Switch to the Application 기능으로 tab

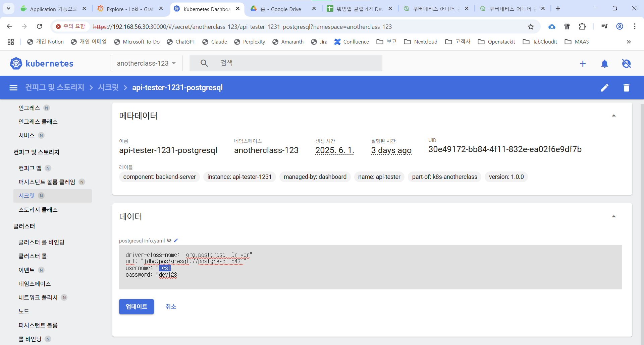point(53,9)
